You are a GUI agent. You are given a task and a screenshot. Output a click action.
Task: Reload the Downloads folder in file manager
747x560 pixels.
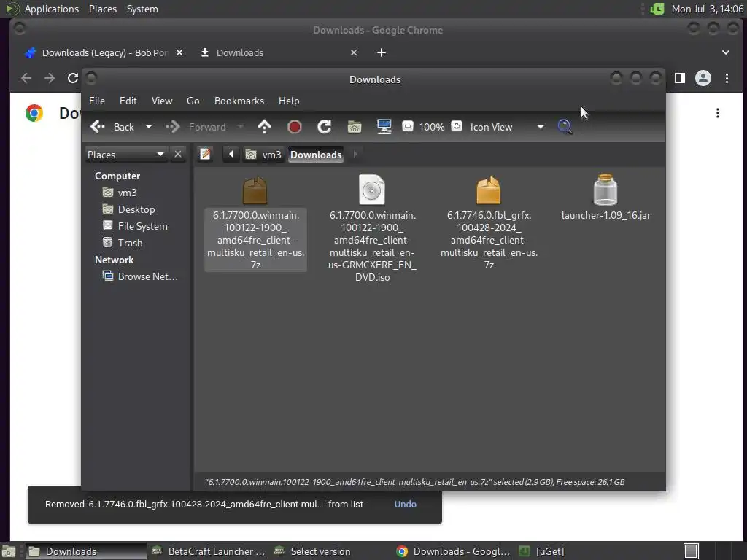click(325, 127)
